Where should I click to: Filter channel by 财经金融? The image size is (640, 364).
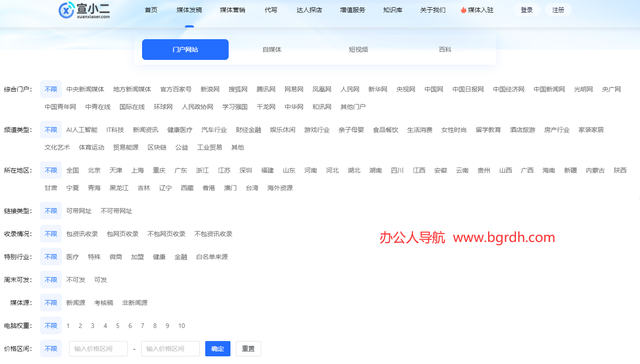249,130
